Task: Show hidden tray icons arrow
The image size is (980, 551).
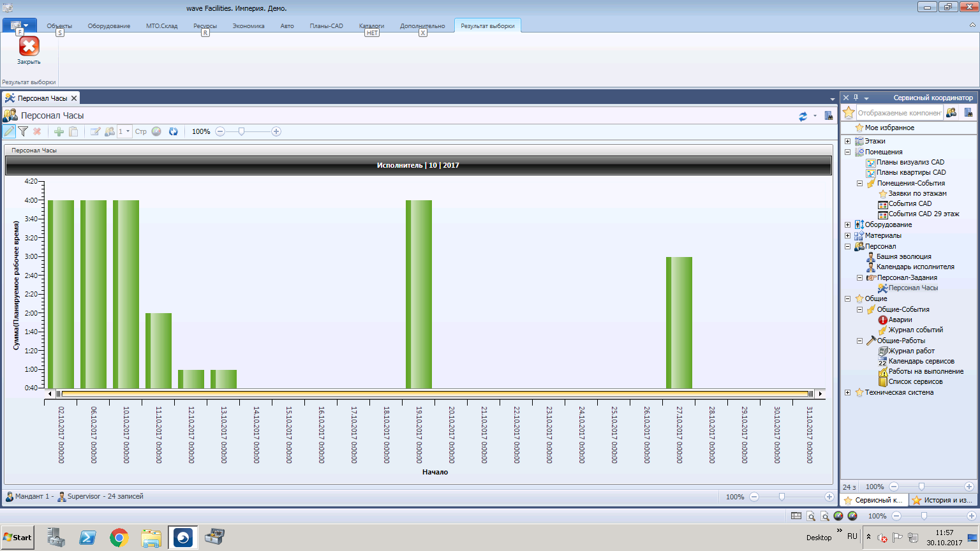Action: point(868,537)
